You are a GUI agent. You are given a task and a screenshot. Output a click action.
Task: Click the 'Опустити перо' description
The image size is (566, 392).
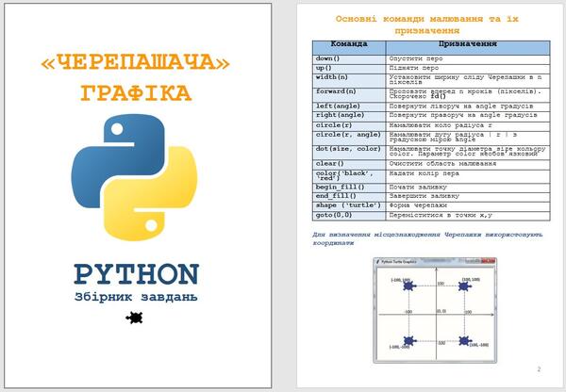pyautogui.click(x=416, y=58)
